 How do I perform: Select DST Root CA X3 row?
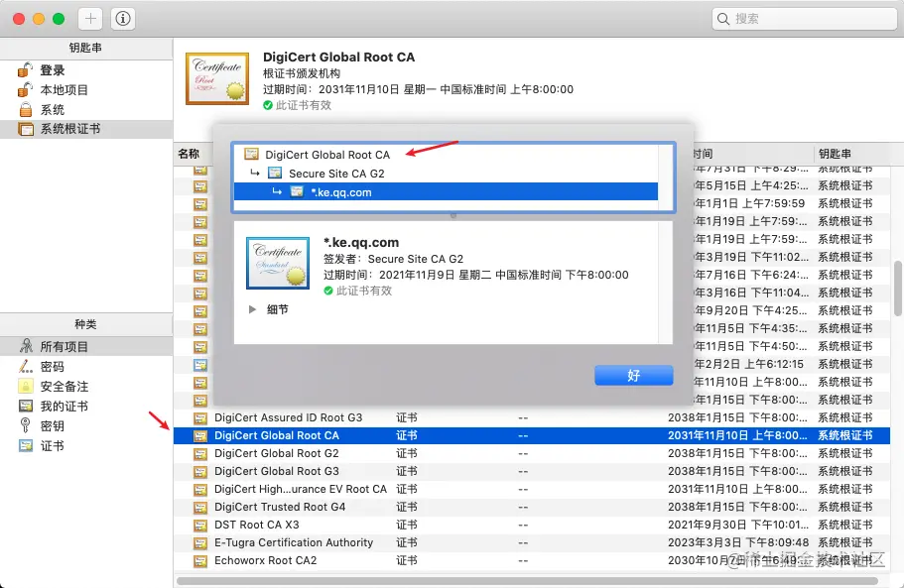[x=532, y=525]
